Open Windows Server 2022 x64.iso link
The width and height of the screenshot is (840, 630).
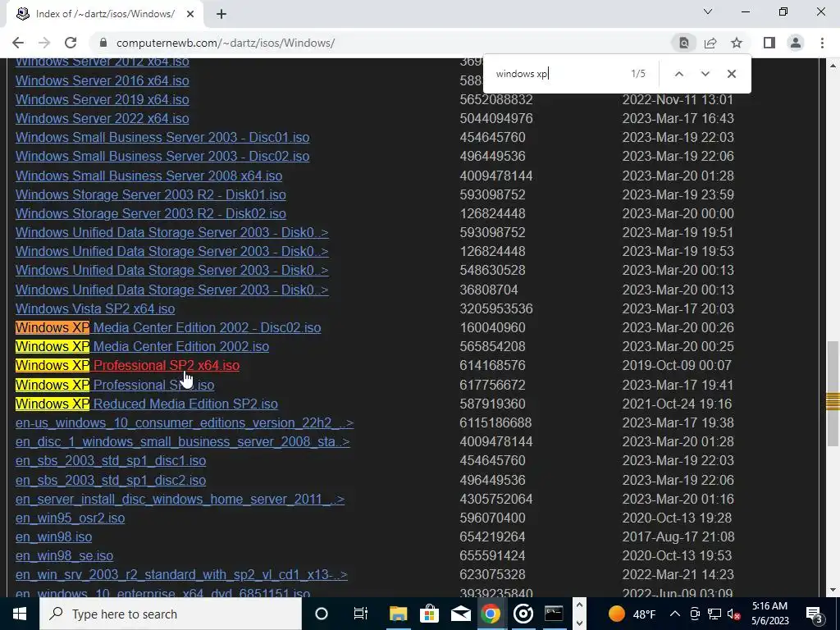[x=103, y=118]
